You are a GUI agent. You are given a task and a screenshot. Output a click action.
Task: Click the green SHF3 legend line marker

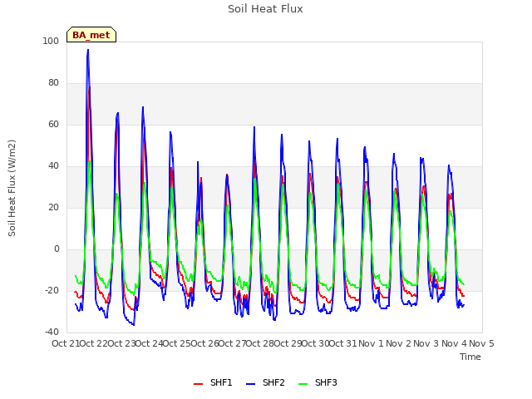pyautogui.click(x=303, y=384)
